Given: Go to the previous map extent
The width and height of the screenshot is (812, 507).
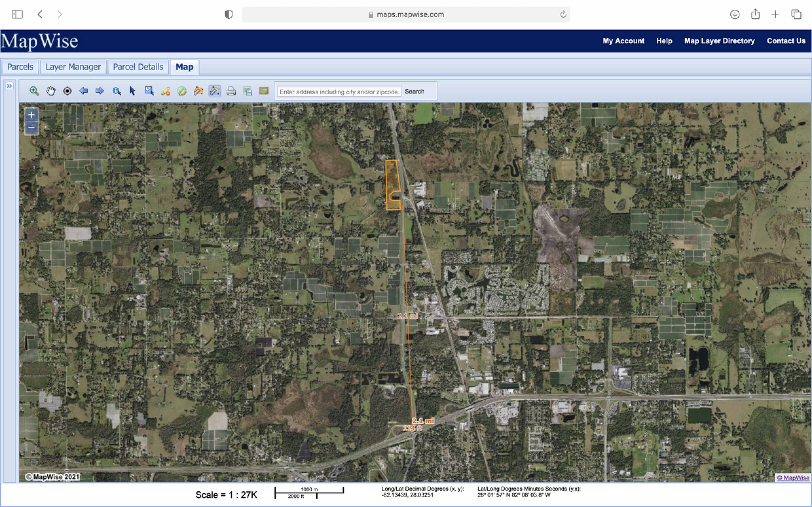Looking at the screenshot, I should point(84,91).
